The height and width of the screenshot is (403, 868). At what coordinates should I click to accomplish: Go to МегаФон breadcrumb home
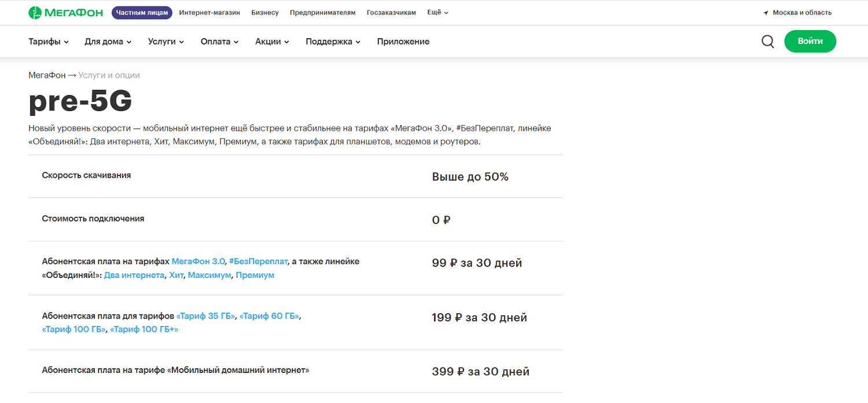(47, 75)
